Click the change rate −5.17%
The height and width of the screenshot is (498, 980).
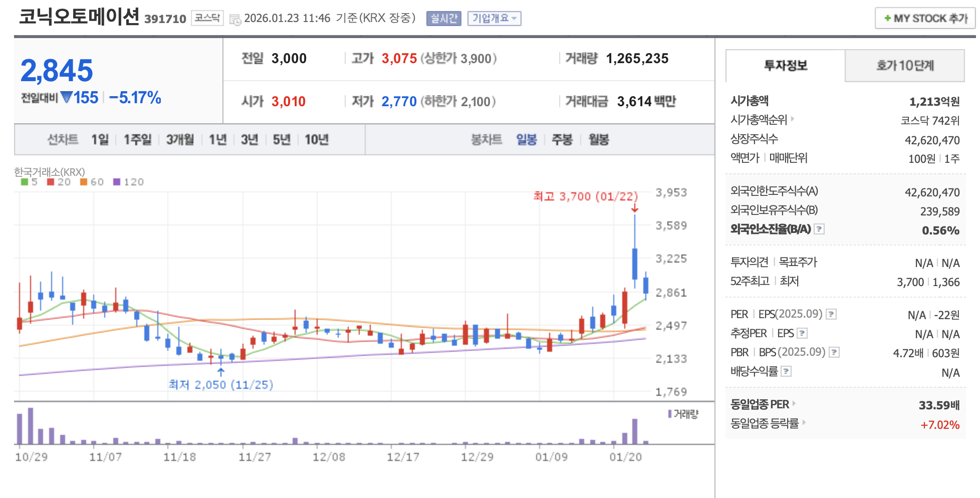[x=135, y=98]
